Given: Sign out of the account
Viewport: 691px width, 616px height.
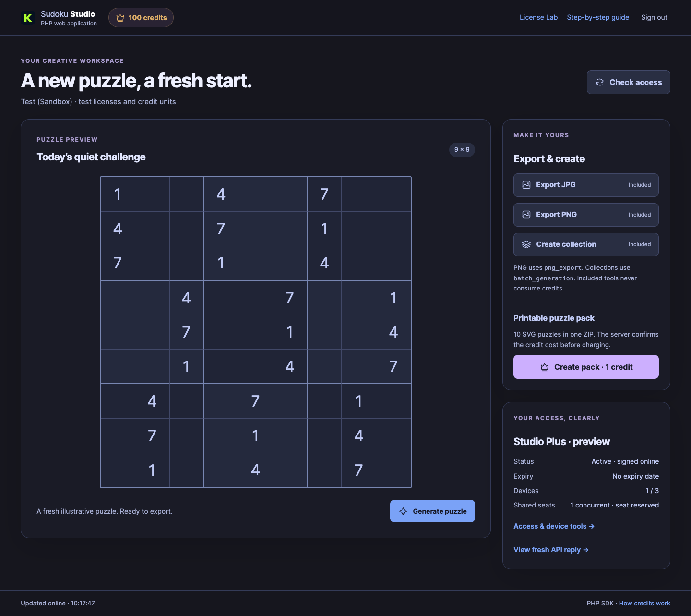Looking at the screenshot, I should click(654, 17).
